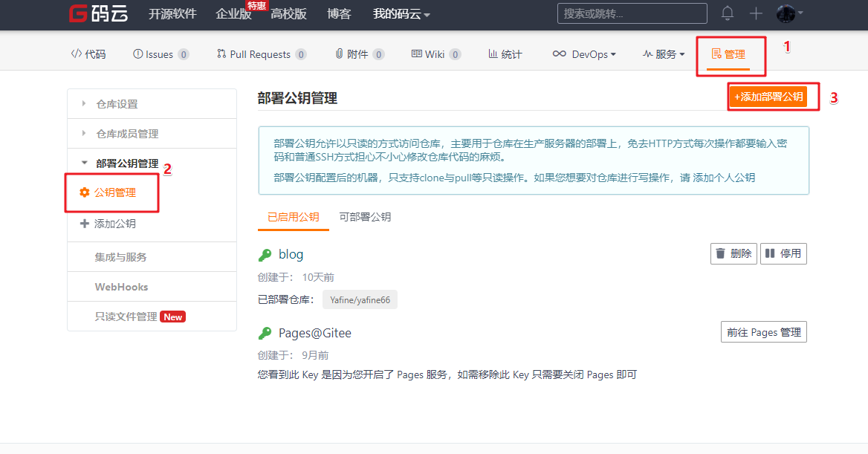868x454 pixels.
Task: Follow the 添加个人公钥 link
Action: tap(725, 178)
